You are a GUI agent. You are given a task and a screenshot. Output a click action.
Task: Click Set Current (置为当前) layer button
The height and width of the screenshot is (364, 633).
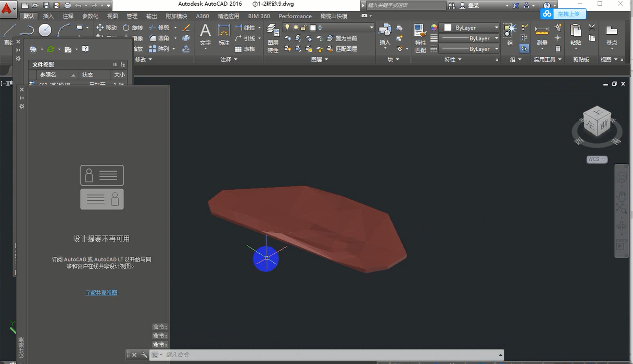342,38
